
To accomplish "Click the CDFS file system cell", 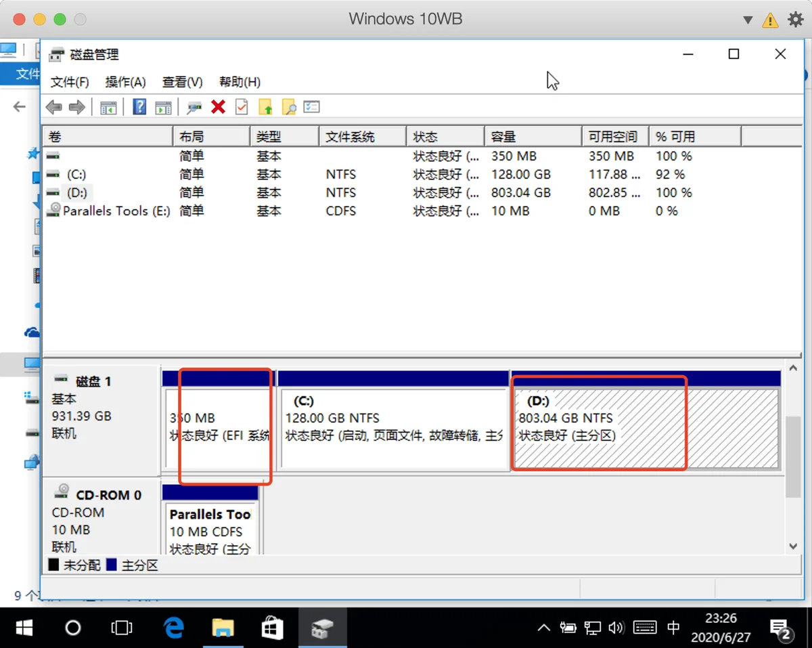I will tap(340, 211).
